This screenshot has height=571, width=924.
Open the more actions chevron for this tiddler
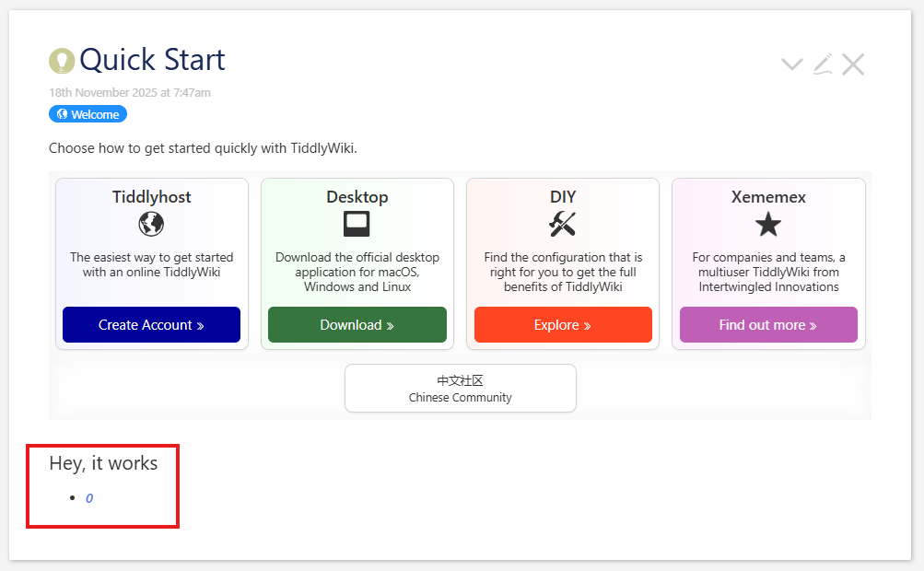pos(791,64)
